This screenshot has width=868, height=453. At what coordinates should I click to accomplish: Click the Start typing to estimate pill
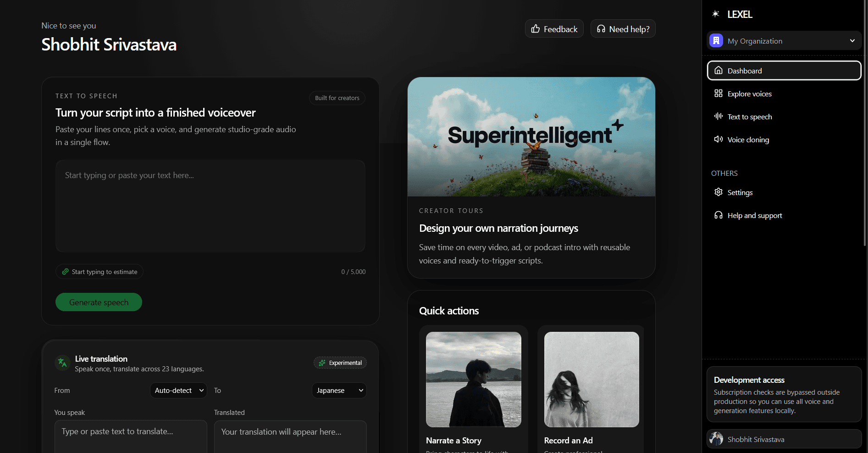pyautogui.click(x=100, y=272)
